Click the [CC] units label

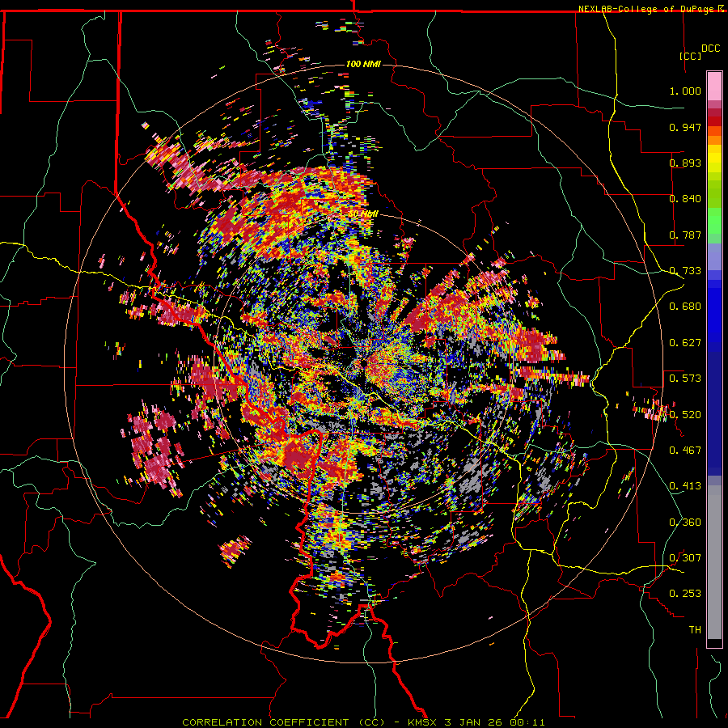(690, 56)
